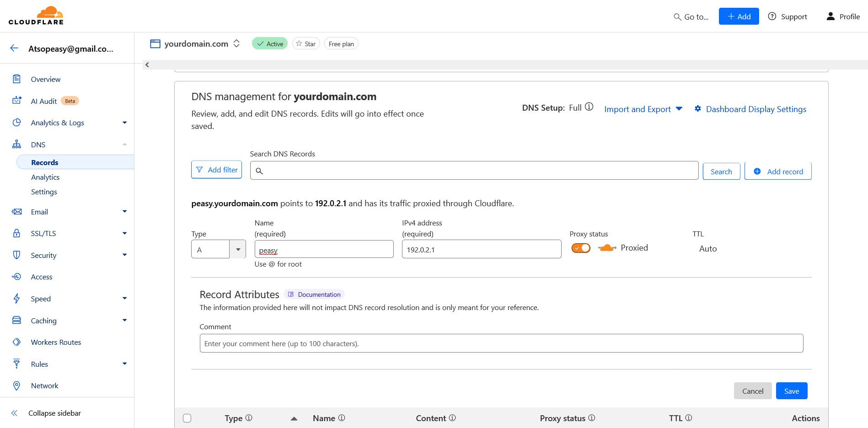868x428 pixels.
Task: Expand the Analytics & Logs section
Action: pyautogui.click(x=124, y=123)
